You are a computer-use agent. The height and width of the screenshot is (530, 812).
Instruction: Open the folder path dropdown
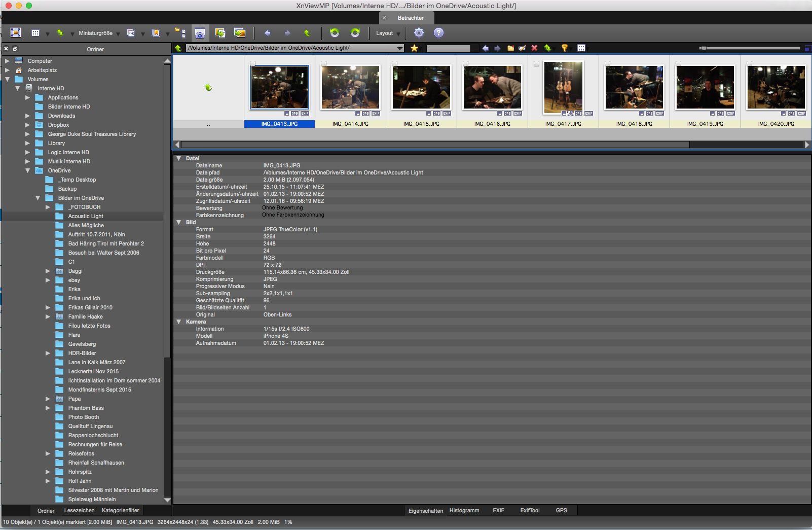pyautogui.click(x=400, y=48)
